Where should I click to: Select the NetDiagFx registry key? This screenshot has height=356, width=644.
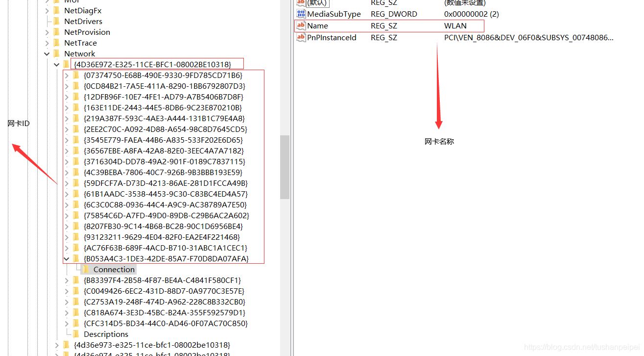click(83, 11)
